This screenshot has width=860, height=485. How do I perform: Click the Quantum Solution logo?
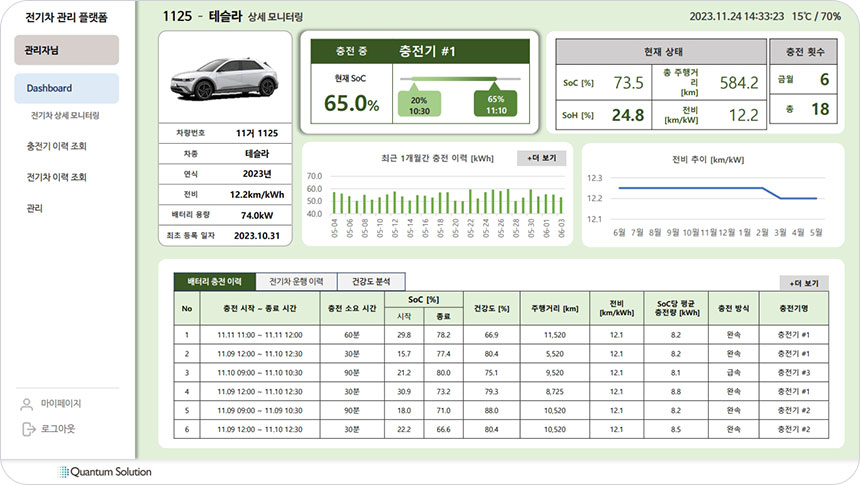[x=105, y=471]
